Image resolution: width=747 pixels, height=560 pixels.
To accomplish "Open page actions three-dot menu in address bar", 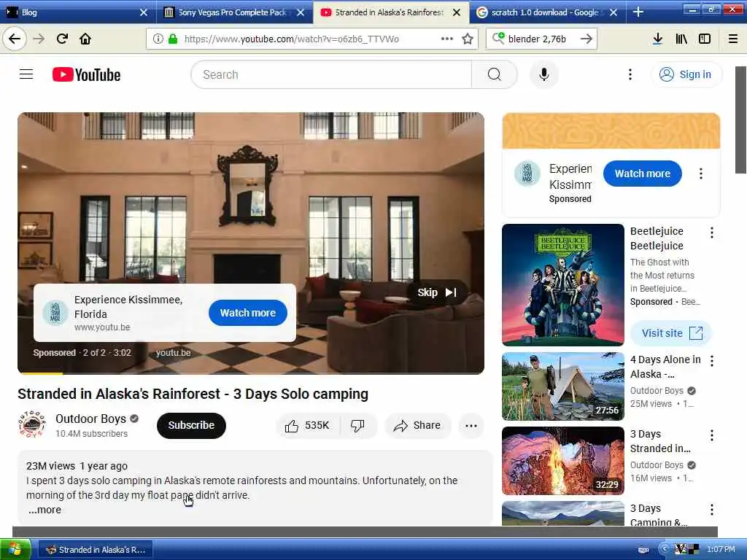I will click(x=447, y=39).
